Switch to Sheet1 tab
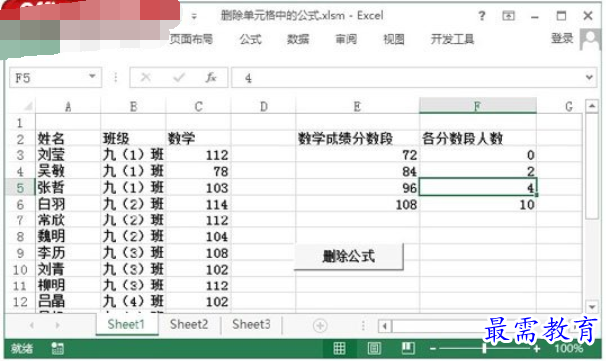 (126, 324)
